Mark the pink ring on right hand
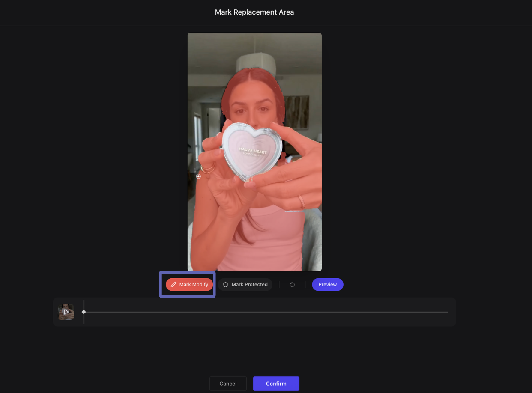 [x=301, y=201]
